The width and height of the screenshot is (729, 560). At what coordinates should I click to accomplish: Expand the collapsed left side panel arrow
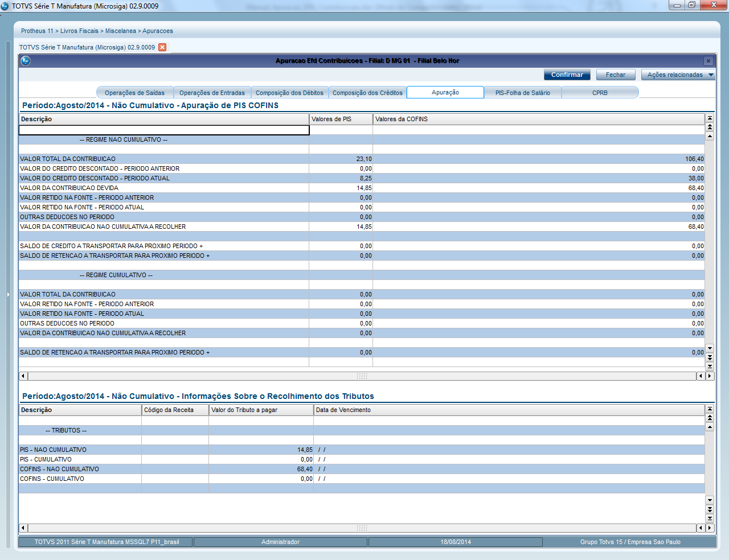tap(8, 294)
